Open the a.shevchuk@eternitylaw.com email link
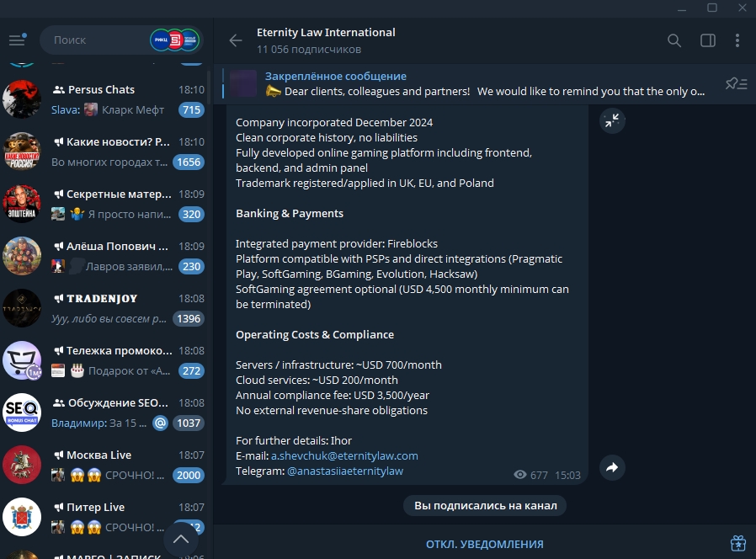The image size is (756, 559). (344, 455)
